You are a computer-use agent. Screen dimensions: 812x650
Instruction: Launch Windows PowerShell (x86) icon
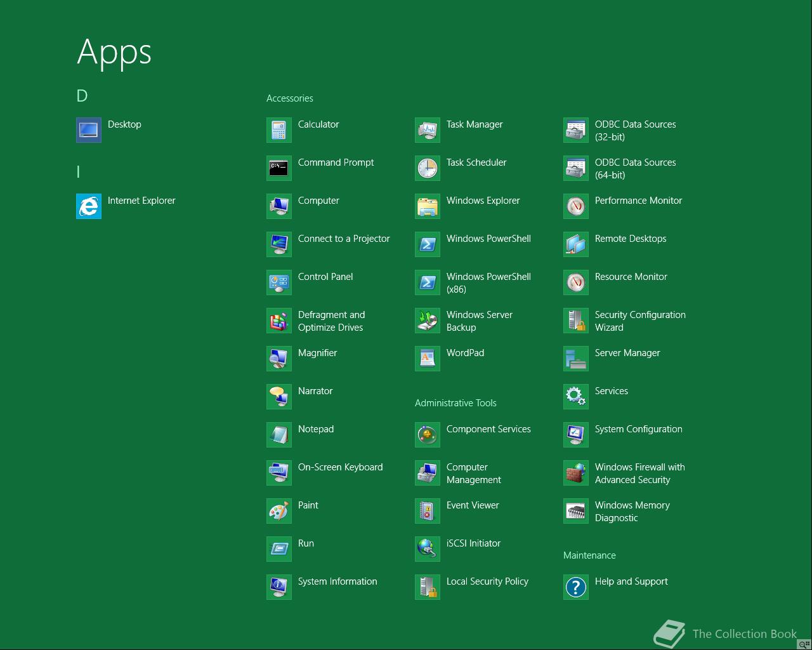(428, 282)
